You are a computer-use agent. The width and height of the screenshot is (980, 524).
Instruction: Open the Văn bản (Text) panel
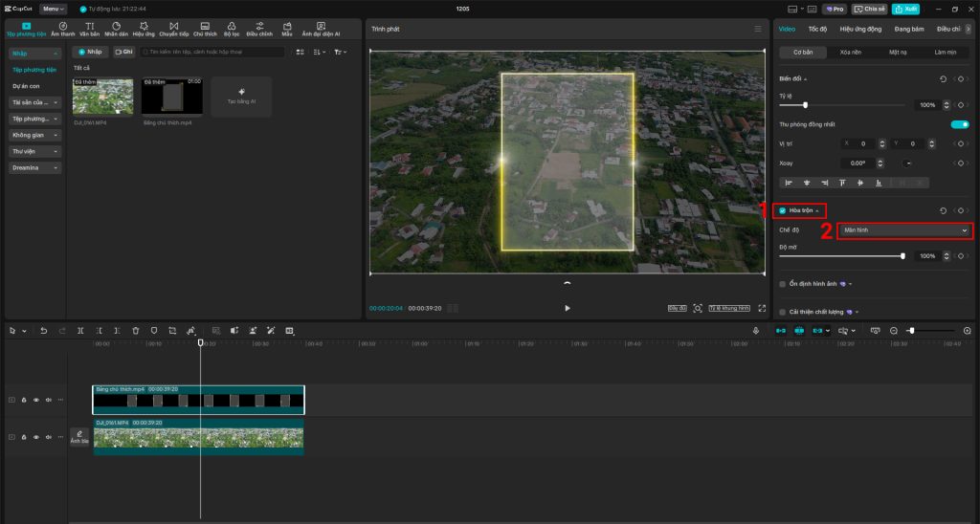89,29
